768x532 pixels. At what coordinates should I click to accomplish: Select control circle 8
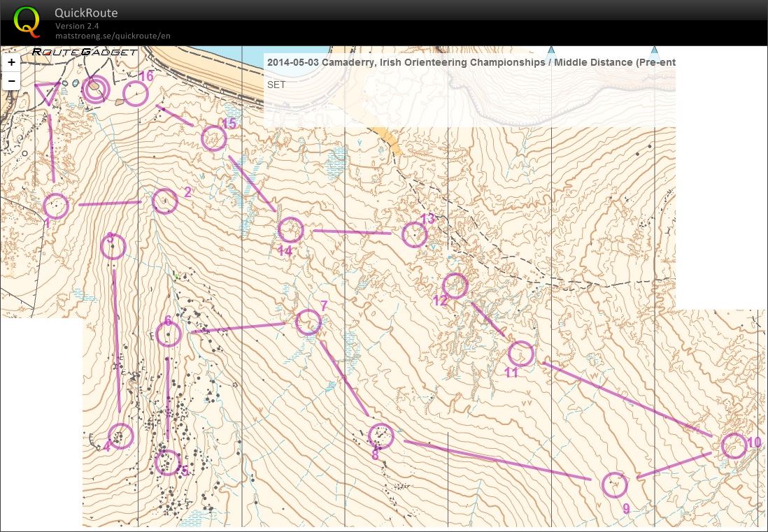point(381,436)
